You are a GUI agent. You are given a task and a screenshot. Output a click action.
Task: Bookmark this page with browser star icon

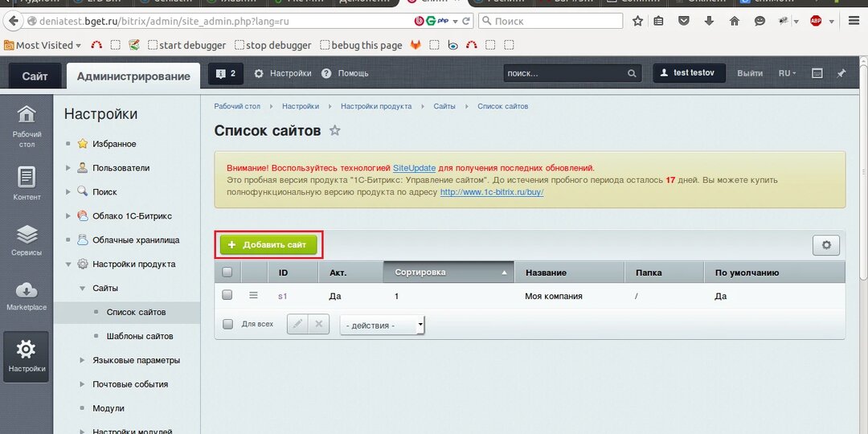637,21
